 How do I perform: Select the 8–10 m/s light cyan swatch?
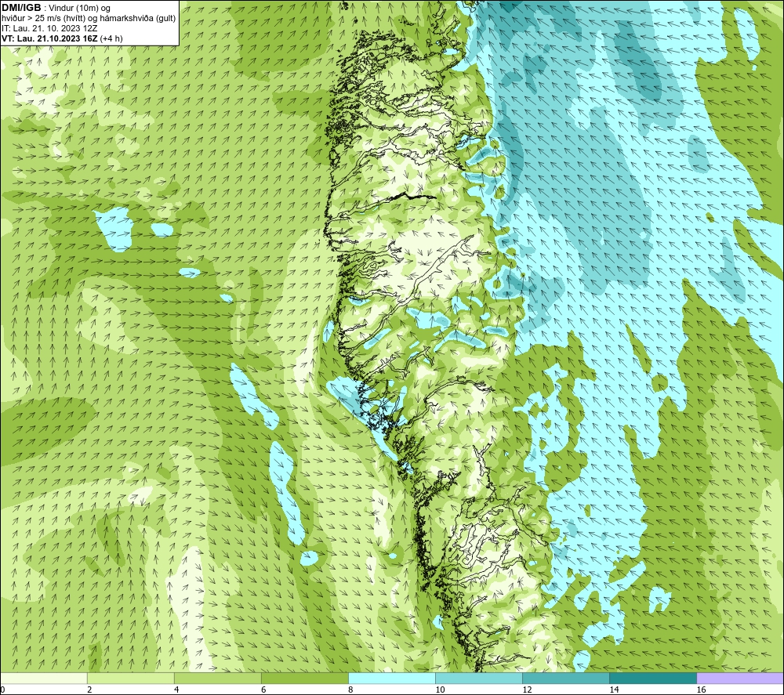coord(392,678)
